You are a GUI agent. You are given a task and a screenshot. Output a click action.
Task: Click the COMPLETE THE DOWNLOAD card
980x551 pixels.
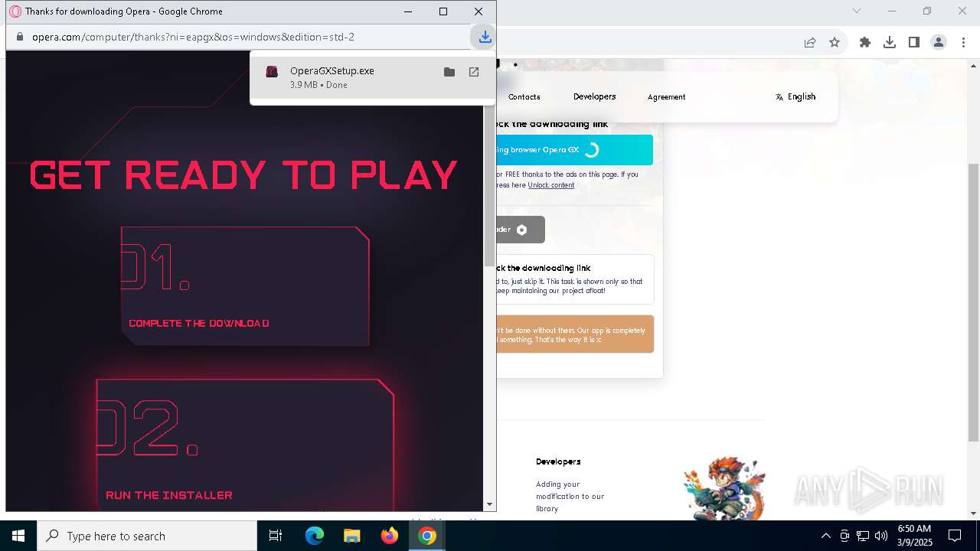(245, 285)
